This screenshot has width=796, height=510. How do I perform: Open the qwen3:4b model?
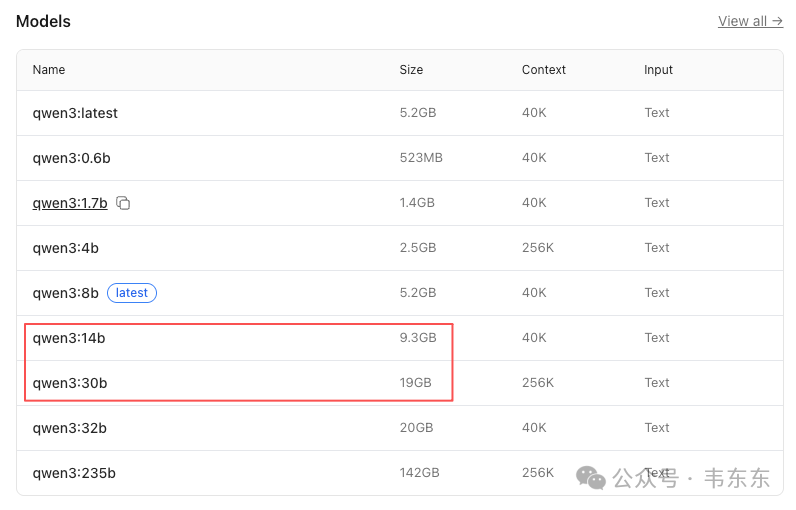[x=65, y=248]
